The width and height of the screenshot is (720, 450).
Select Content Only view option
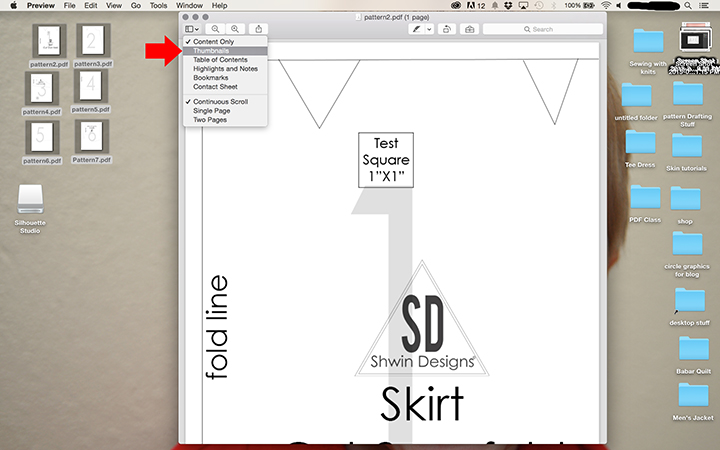click(x=225, y=41)
